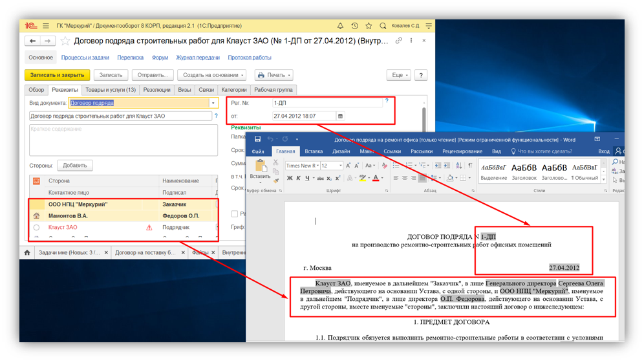
Task: Open the calendar picker for date field
Action: [340, 116]
